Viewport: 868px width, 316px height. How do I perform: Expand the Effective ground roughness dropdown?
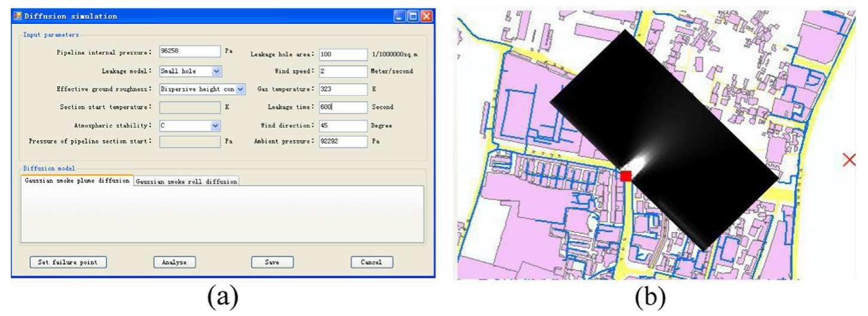pos(240,89)
